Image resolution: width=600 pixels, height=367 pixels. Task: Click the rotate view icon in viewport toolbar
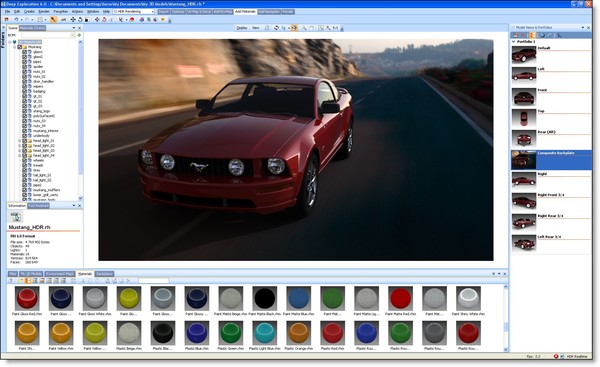276,28
